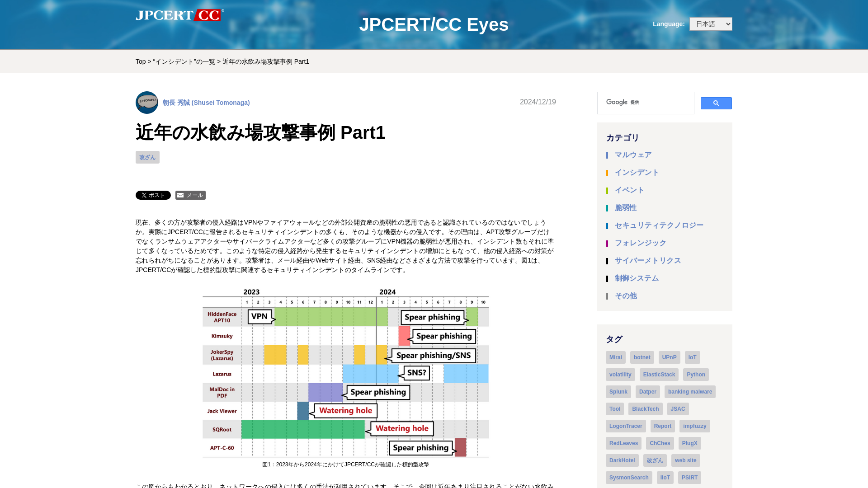Open the Language dropdown
Screen dimensions: 868x488
[711, 24]
